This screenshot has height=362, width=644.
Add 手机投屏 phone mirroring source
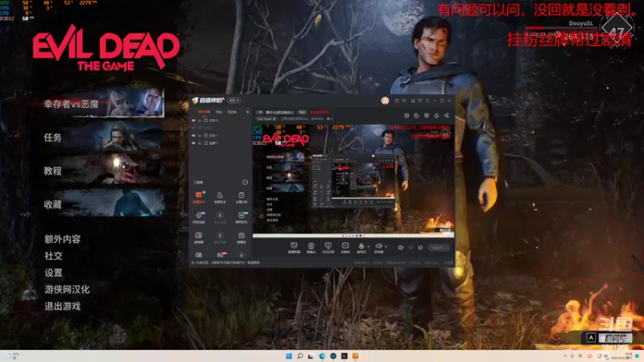pos(328,247)
